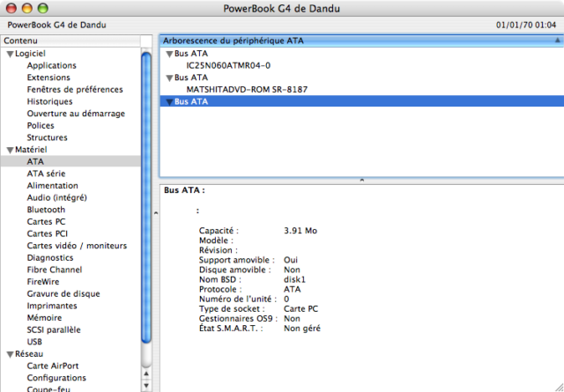Image resolution: width=564 pixels, height=392 pixels.
Task: Select ATA série in the sidebar
Action: pyautogui.click(x=46, y=174)
